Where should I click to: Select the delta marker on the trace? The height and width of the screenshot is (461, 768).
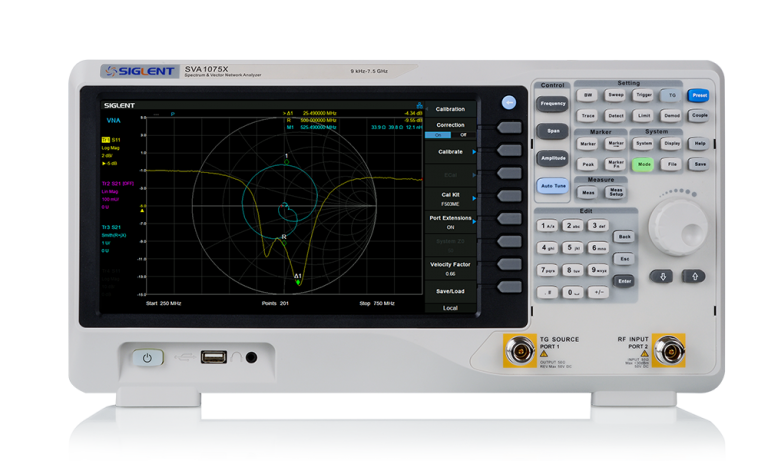click(x=297, y=282)
